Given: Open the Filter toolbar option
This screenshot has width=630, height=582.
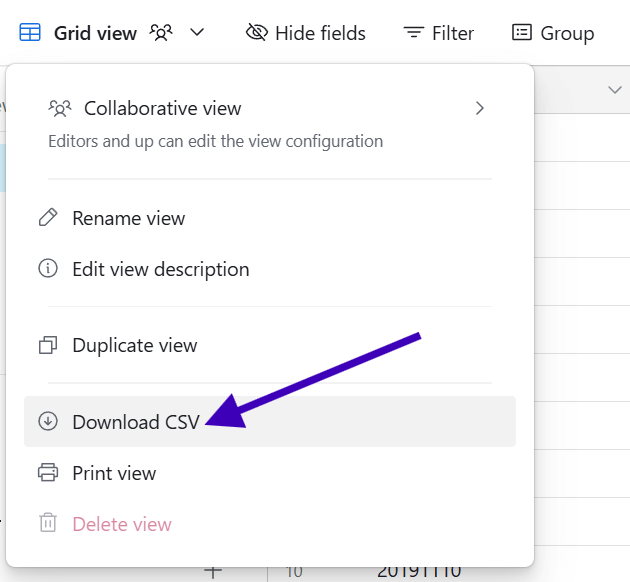Looking at the screenshot, I should [x=439, y=33].
